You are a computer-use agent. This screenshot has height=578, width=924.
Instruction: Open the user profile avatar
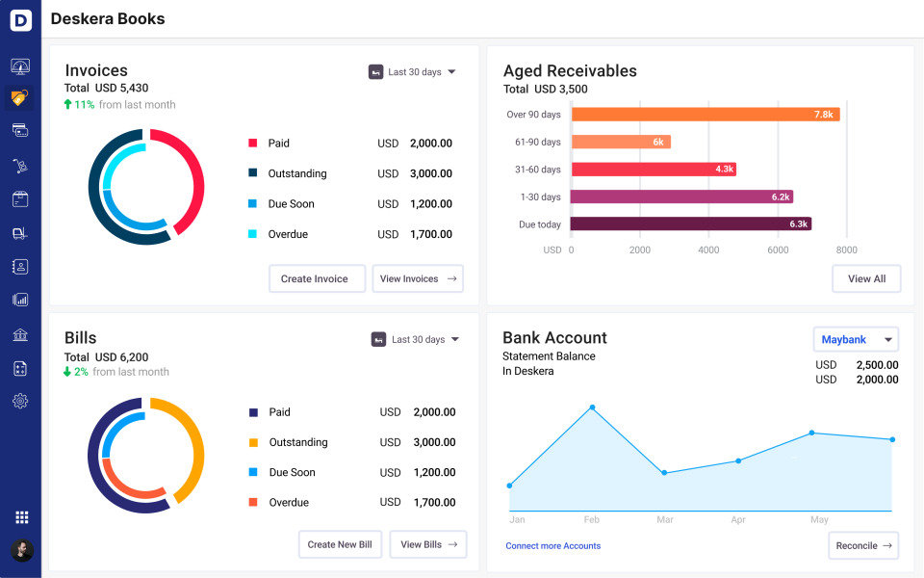point(21,550)
